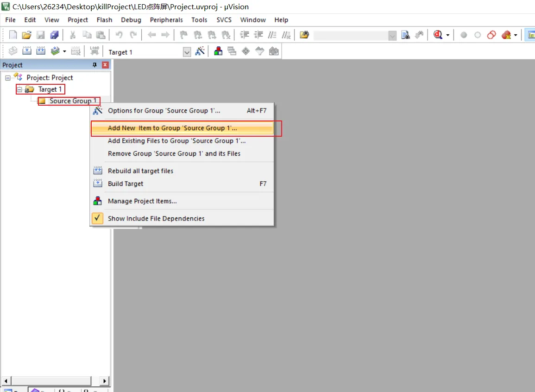This screenshot has width=535, height=392.
Task: Collapse the Target 1 tree node
Action: click(19, 89)
